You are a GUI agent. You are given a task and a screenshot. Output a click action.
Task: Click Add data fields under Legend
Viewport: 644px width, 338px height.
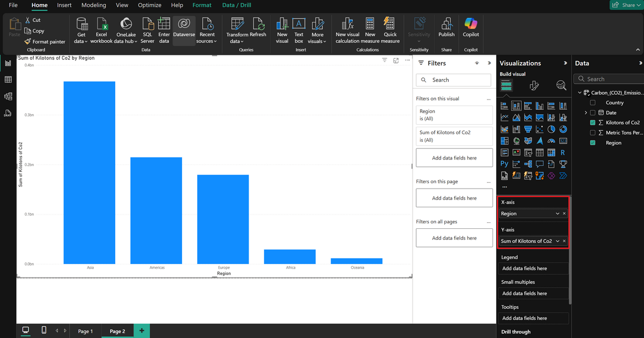point(534,269)
